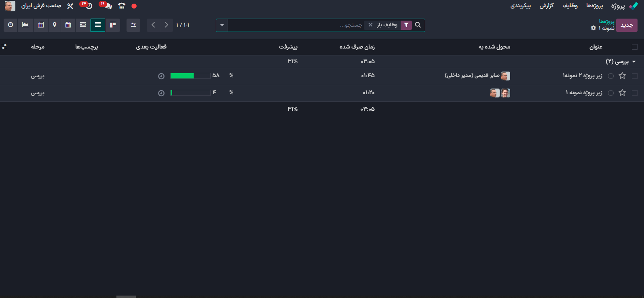Viewport: 644px width, 298px height.
Task: Tick the checkbox for زیر پروژه ۲ نمونه۱
Action: pyautogui.click(x=634, y=76)
